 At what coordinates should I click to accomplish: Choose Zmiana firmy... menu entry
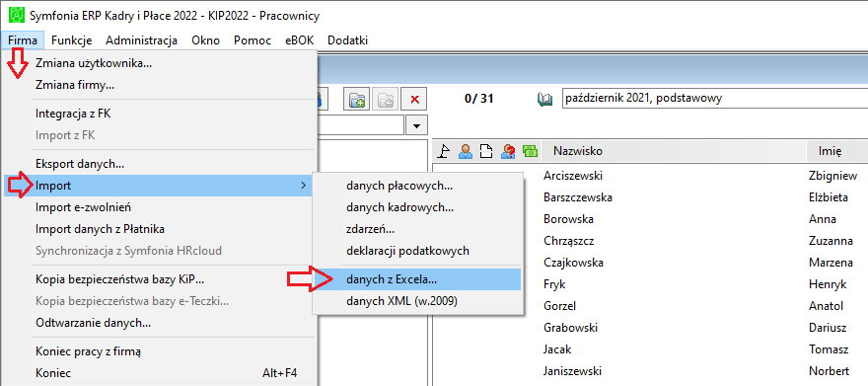pos(161,85)
